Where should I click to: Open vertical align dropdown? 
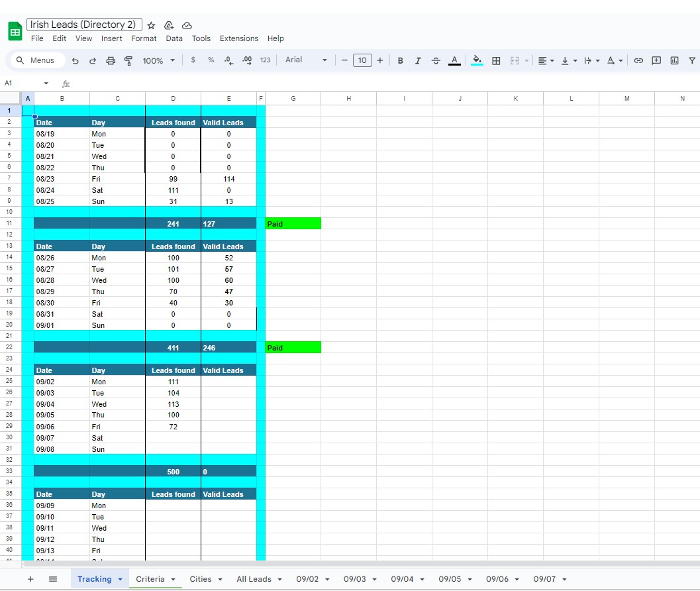click(x=569, y=61)
